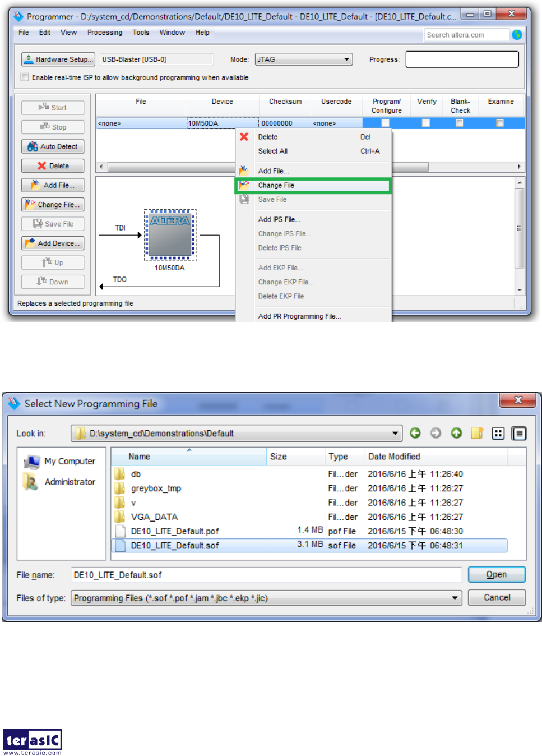Sort by the Name column header

click(x=189, y=457)
